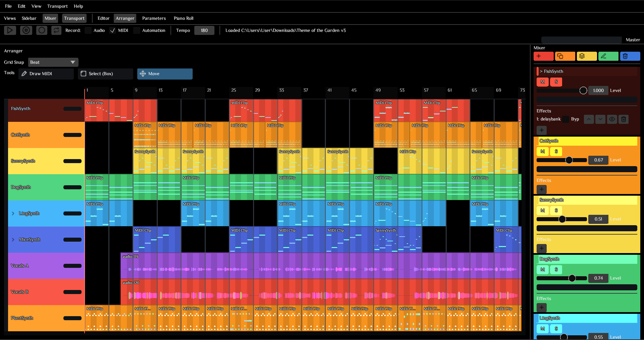Open the Transport menu

[57, 6]
